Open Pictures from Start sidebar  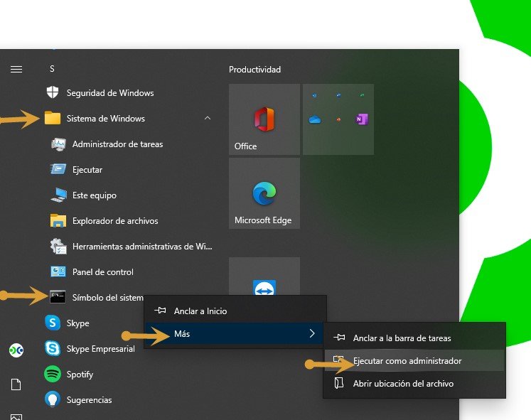[x=16, y=417]
